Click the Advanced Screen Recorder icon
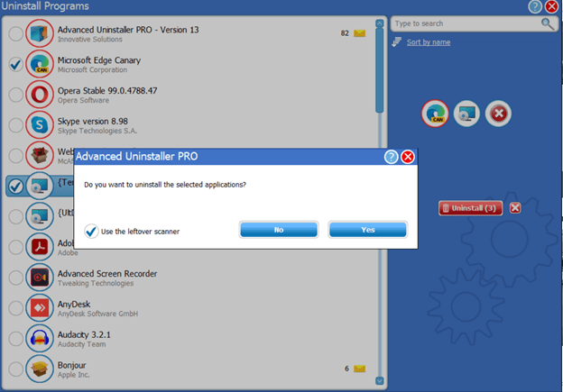Screen dimensions: 563x392 click(40, 278)
